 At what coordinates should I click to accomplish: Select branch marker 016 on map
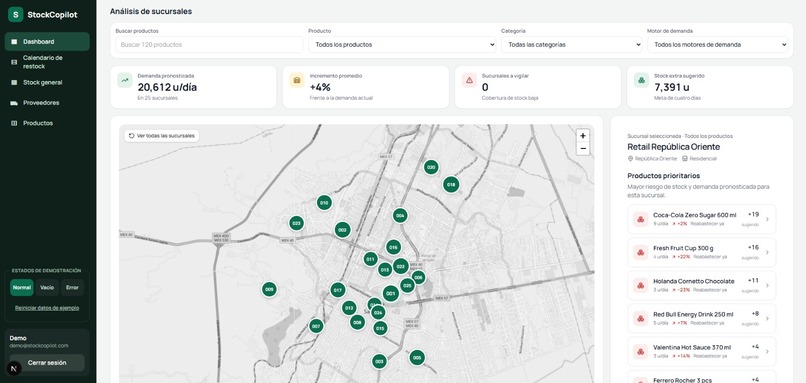(x=393, y=247)
